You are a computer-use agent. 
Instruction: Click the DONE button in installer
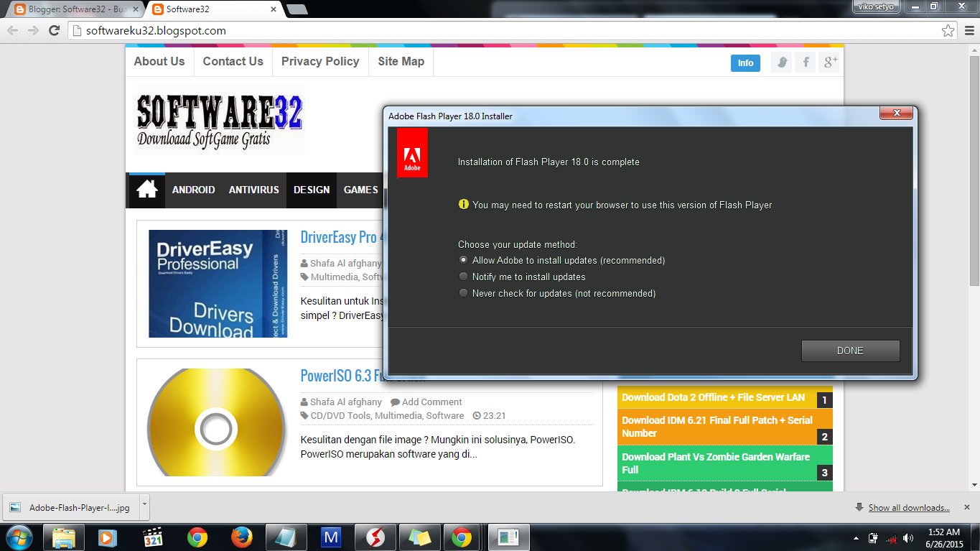[850, 351]
